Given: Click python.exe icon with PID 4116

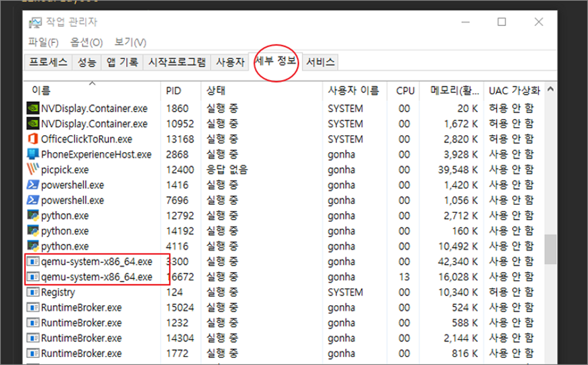Looking at the screenshot, I should pyautogui.click(x=32, y=246).
